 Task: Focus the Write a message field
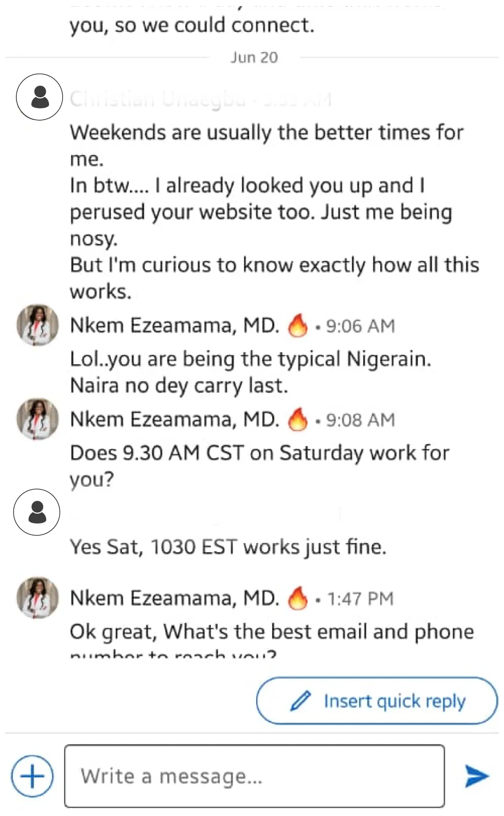[x=254, y=776]
